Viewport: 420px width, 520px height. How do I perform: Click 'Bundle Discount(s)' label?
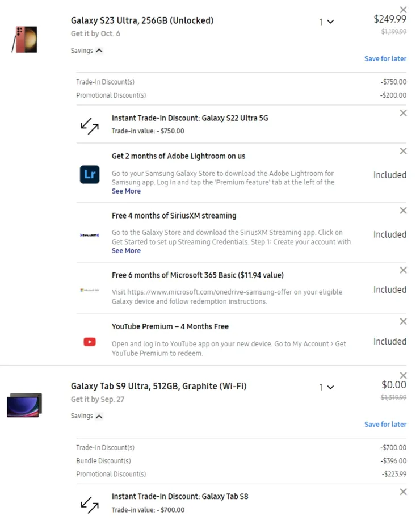click(103, 461)
